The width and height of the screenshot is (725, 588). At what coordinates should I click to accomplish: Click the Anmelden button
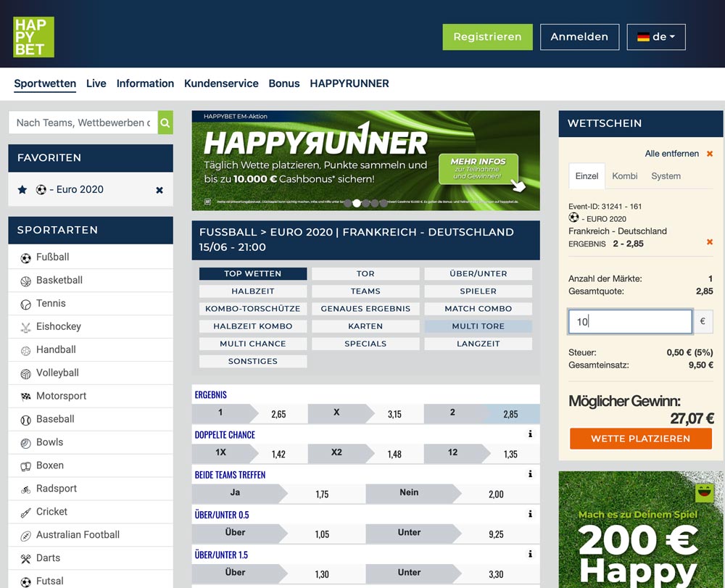tap(579, 37)
